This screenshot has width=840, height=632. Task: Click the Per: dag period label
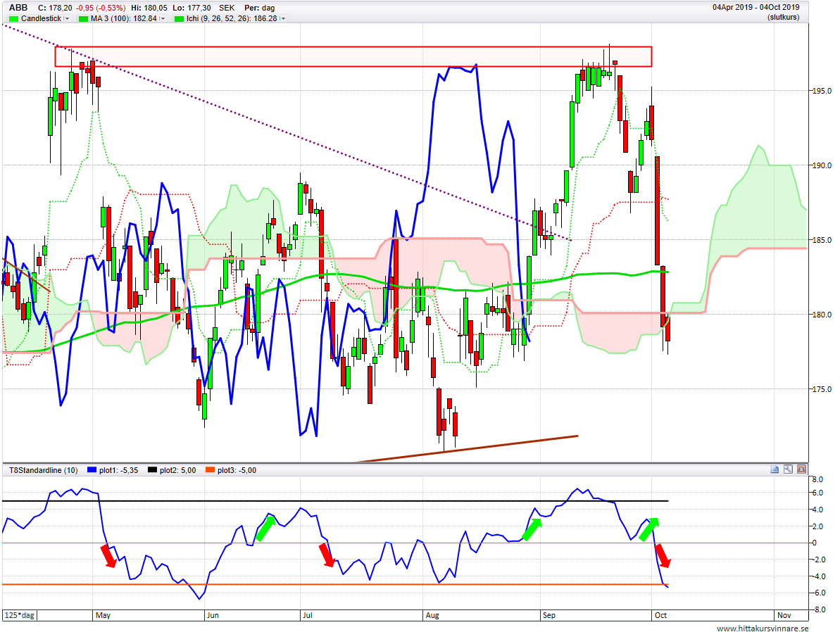(x=259, y=8)
